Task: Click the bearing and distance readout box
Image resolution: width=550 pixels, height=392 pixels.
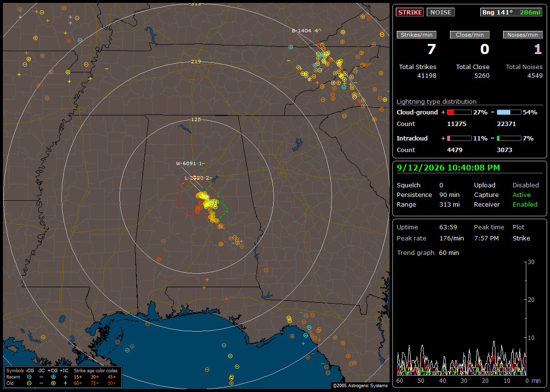Action: tap(511, 12)
